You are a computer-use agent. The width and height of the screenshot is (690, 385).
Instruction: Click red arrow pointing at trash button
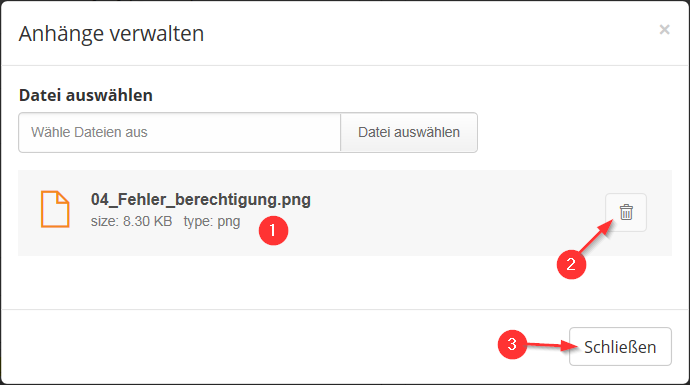596,236
